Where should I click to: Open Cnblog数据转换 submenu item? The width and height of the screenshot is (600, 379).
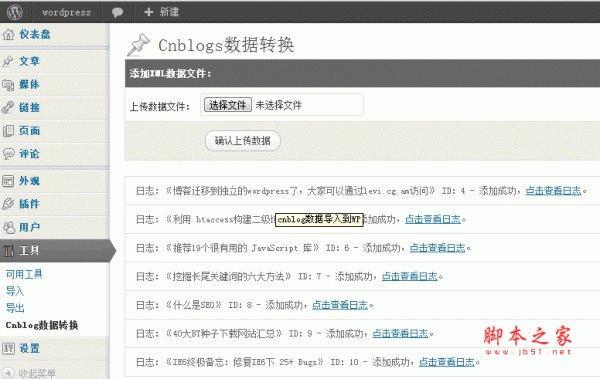42,325
